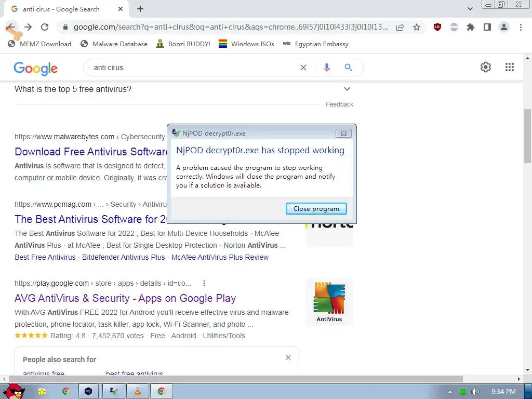
Task: Open the Google apps grid
Action: coord(509,67)
